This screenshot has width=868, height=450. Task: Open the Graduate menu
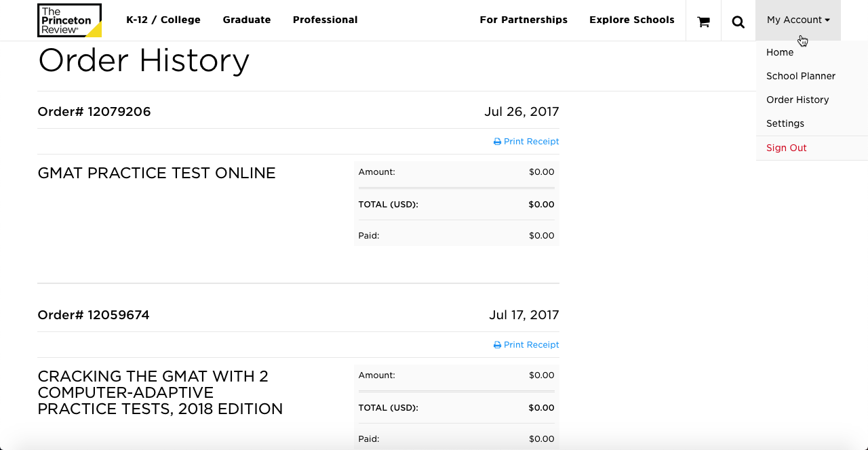pyautogui.click(x=247, y=20)
